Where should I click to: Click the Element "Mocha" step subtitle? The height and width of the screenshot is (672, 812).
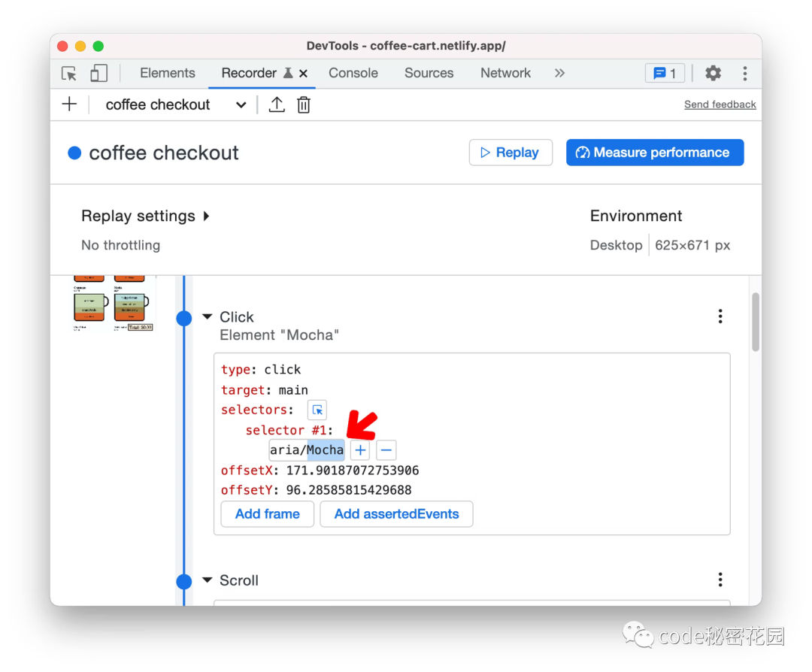pyautogui.click(x=279, y=335)
